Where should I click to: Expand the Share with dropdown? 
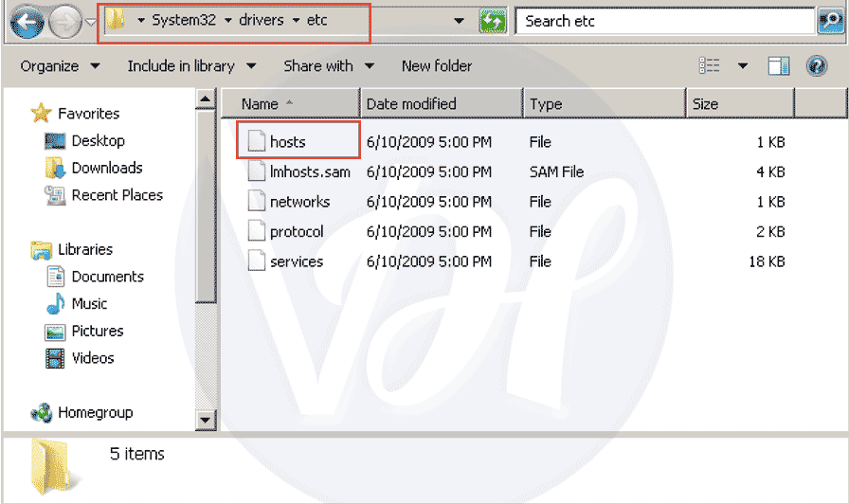[328, 66]
